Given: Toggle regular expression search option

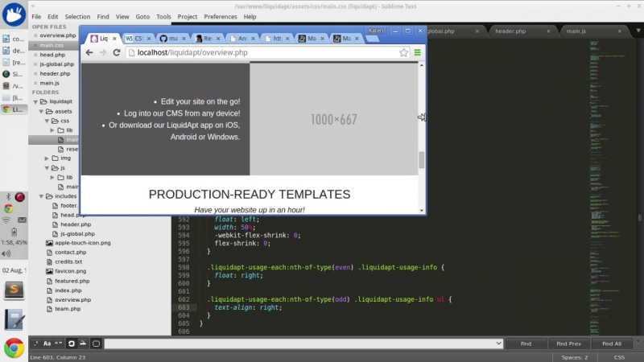Looking at the screenshot, I should 35,343.
